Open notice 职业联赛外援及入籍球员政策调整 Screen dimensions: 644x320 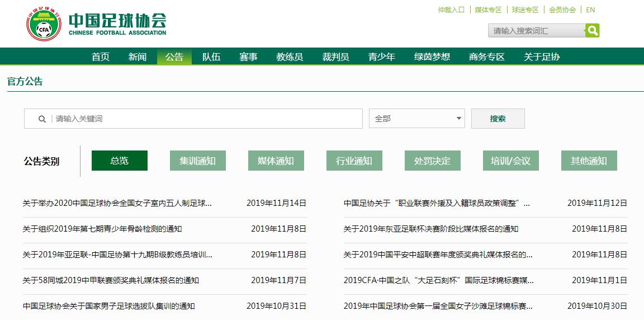coord(437,203)
